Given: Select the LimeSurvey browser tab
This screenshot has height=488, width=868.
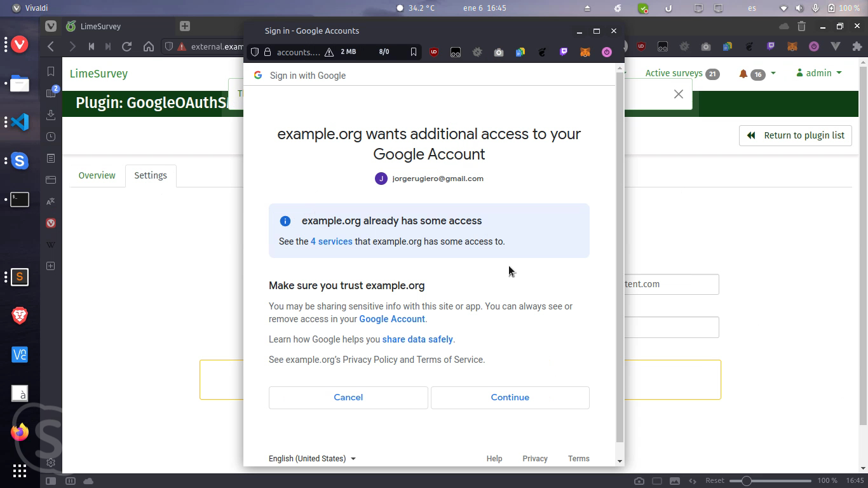Looking at the screenshot, I should point(100,26).
